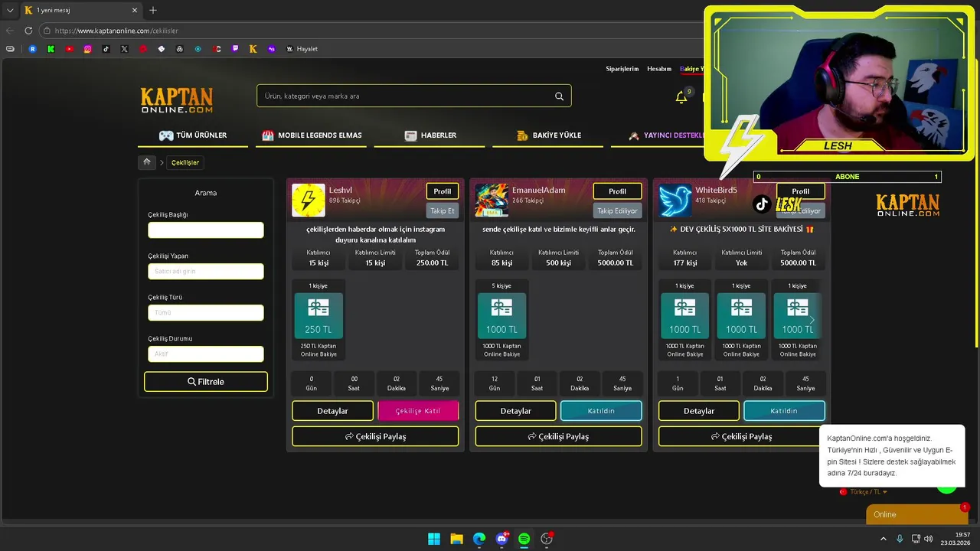Open Profil for WhiteBird5

pyautogui.click(x=801, y=191)
